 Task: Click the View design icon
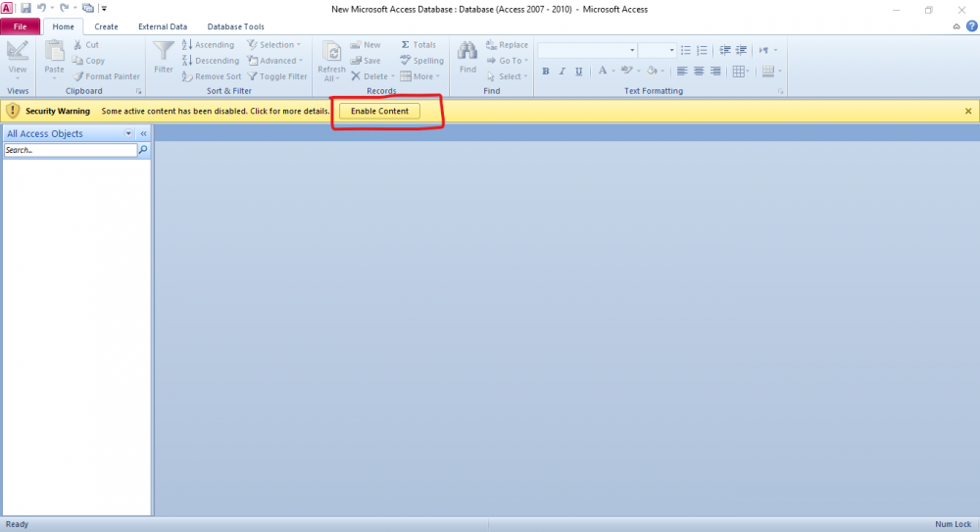click(x=18, y=51)
